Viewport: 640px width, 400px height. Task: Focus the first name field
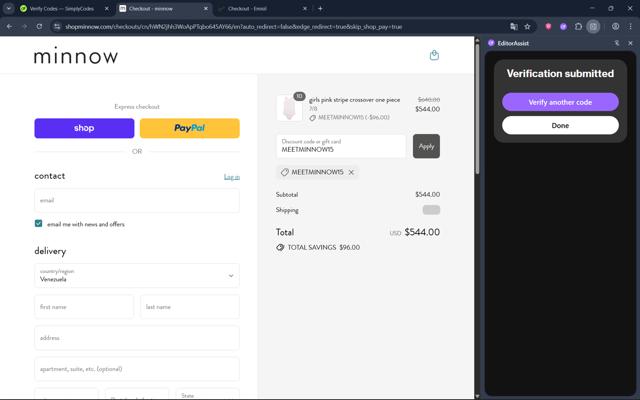click(84, 307)
